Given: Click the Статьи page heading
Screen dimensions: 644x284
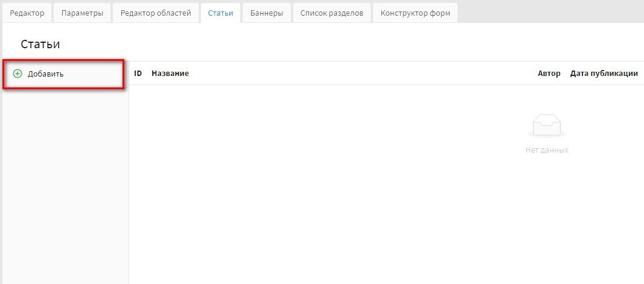Looking at the screenshot, I should point(40,45).
